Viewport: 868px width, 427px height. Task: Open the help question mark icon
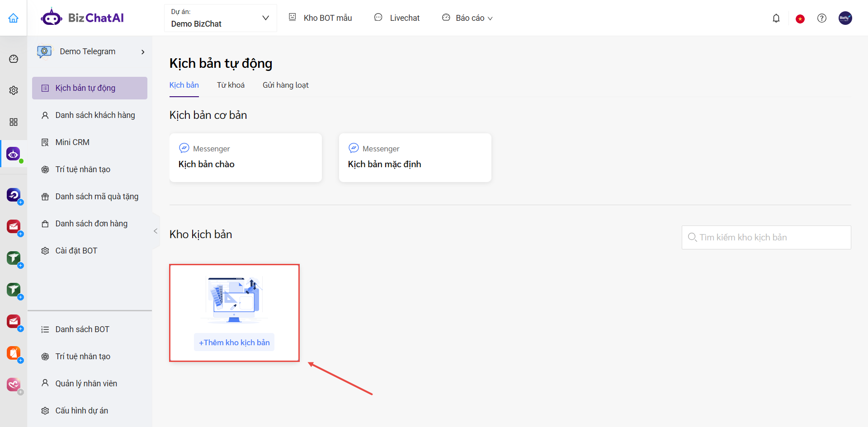pos(822,18)
